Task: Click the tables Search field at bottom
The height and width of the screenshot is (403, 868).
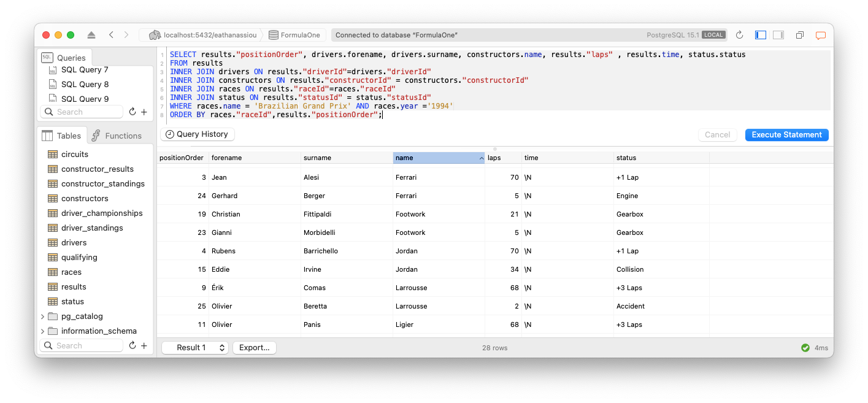Action: (x=83, y=346)
